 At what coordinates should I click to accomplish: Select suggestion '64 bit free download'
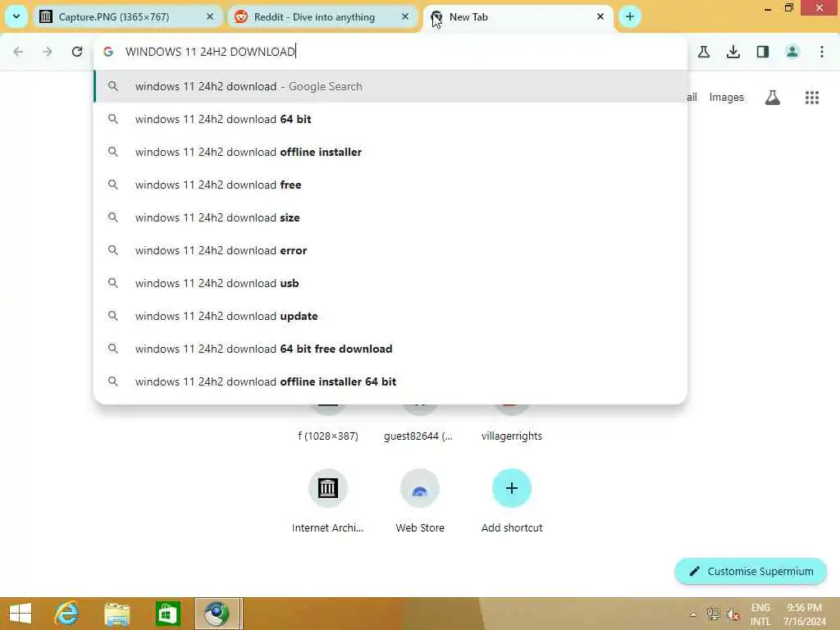click(390, 349)
